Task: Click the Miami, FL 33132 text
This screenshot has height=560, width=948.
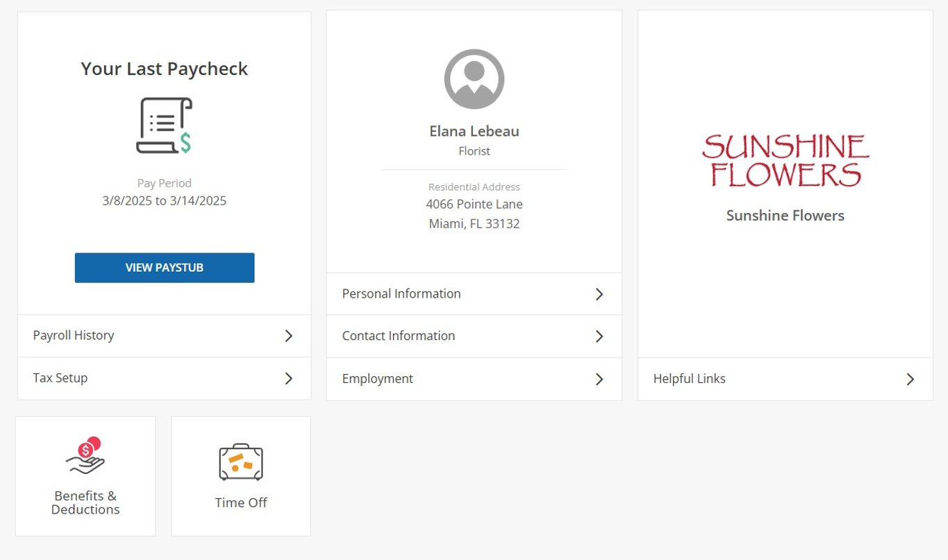Action: pyautogui.click(x=474, y=224)
